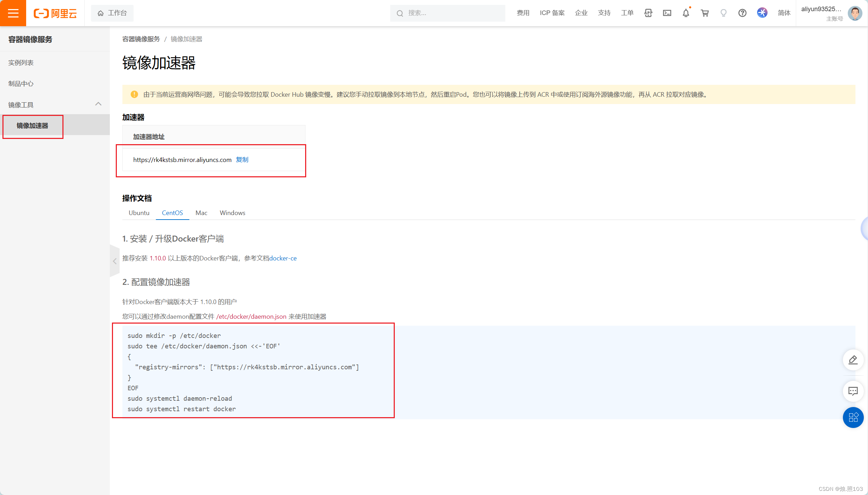Open the API explorer icon
This screenshot has height=495, width=868.
tap(648, 13)
